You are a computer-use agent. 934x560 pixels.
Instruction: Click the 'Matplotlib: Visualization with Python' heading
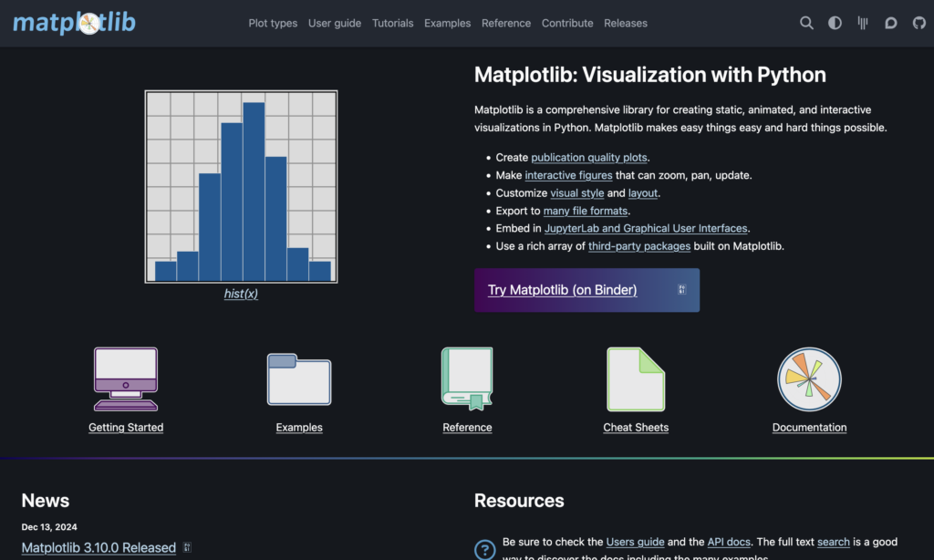coord(649,75)
